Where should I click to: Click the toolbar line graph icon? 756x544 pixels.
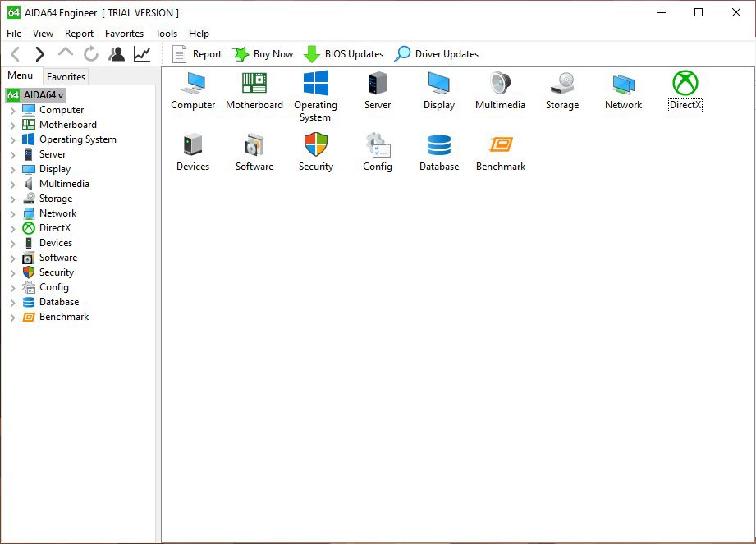[142, 54]
